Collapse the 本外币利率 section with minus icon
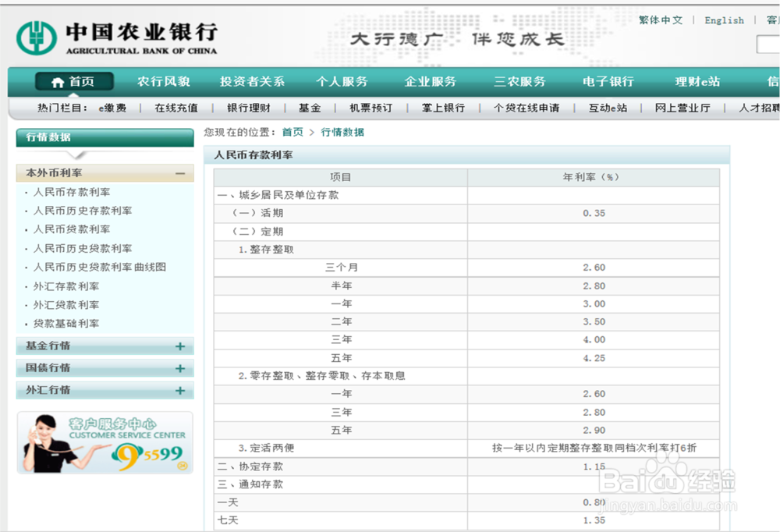 point(180,174)
